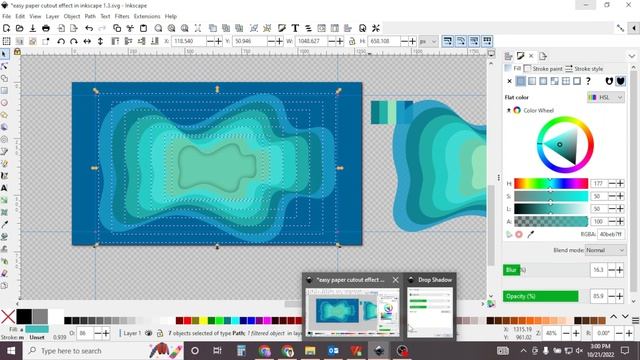640x360 pixels.
Task: Choose No paint X option
Action: pos(509,81)
